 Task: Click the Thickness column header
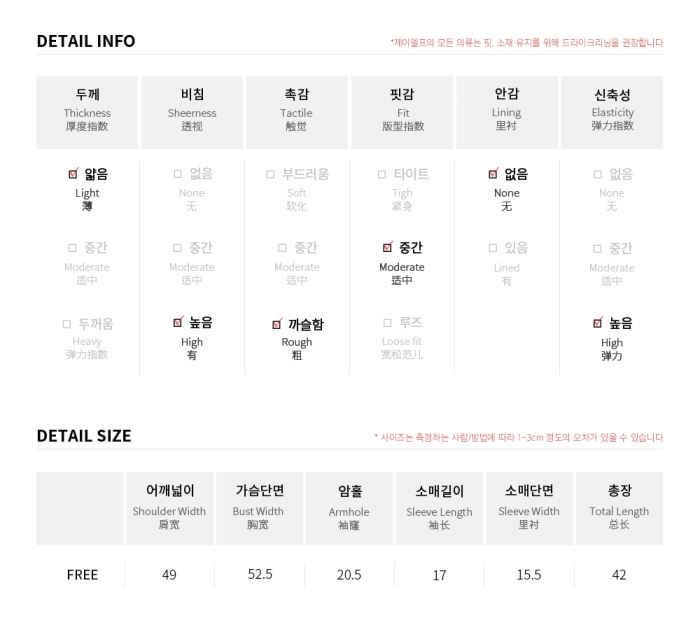click(x=87, y=112)
